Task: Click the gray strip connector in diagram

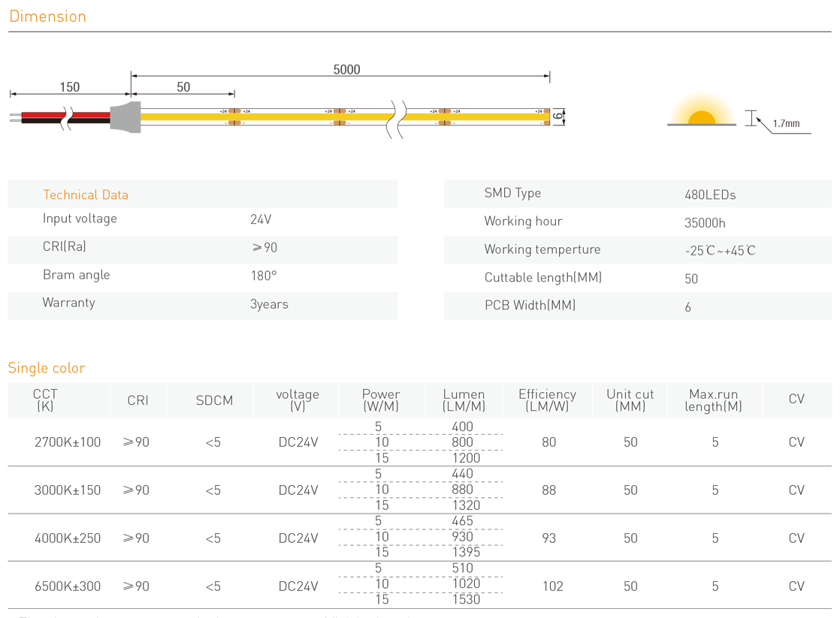Action: 125,116
